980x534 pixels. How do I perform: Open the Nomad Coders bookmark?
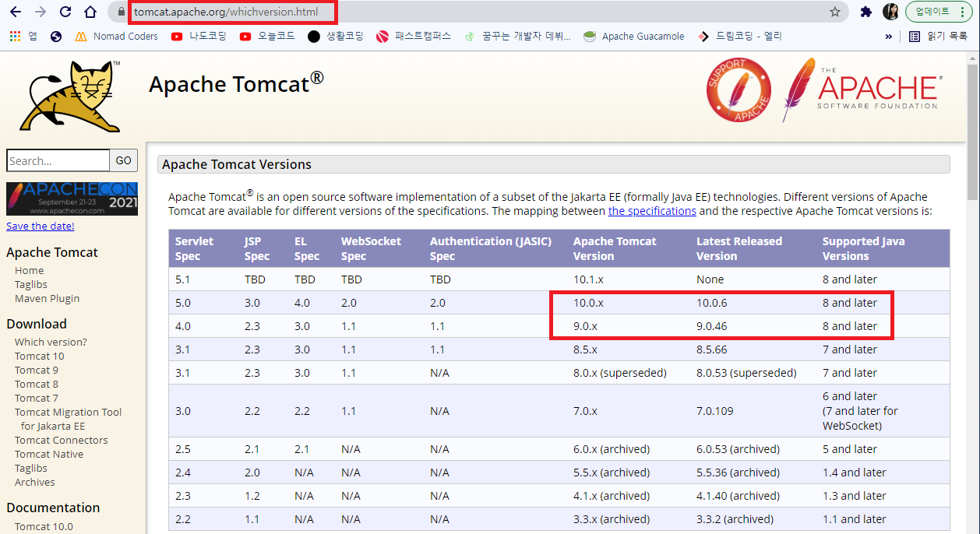tap(116, 36)
